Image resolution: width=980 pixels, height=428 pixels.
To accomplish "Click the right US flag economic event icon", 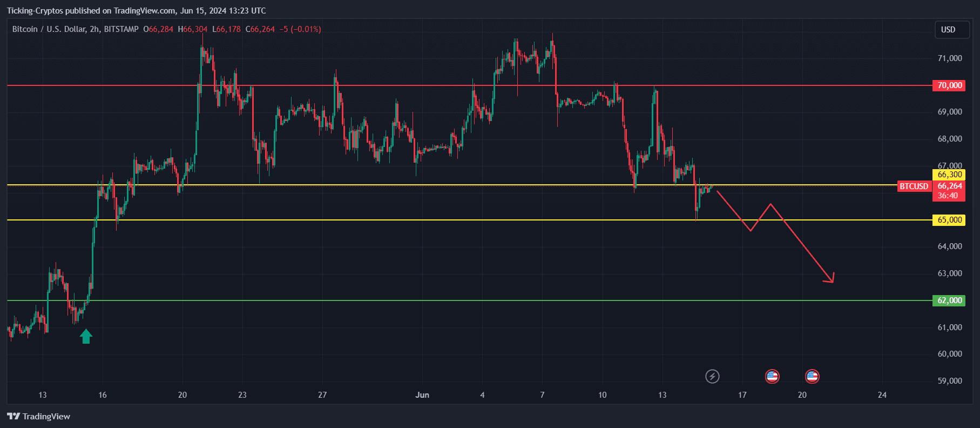I will (x=812, y=376).
